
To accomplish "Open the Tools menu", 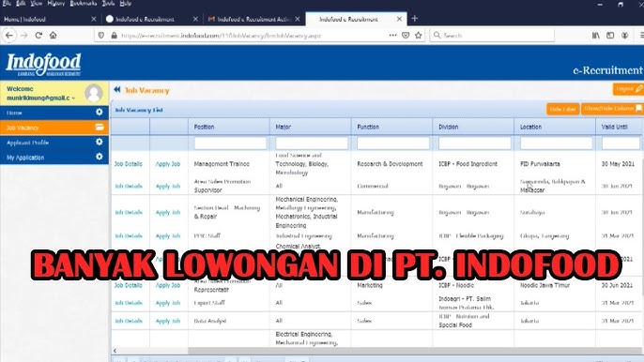I will tap(109, 4).
